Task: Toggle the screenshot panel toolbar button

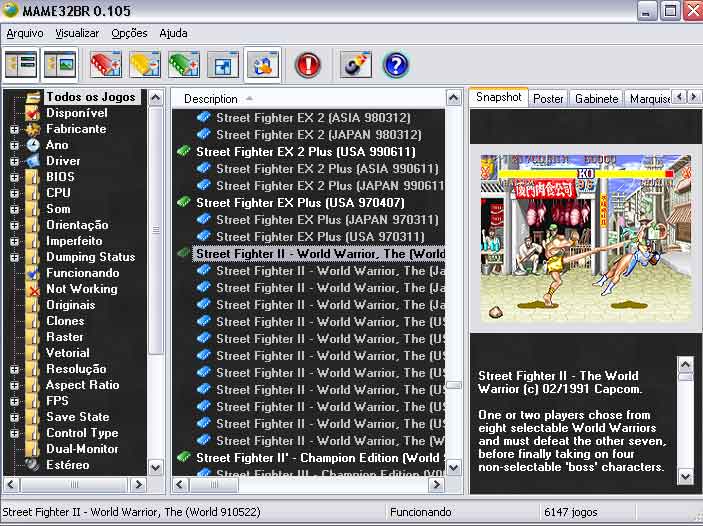Action: 61,65
